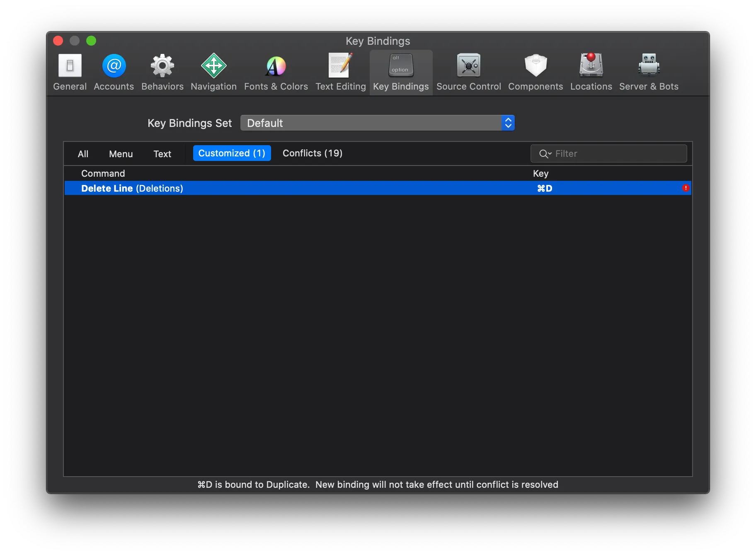Switch to Text Editing preferences
Viewport: 756px width, 555px height.
(x=340, y=72)
